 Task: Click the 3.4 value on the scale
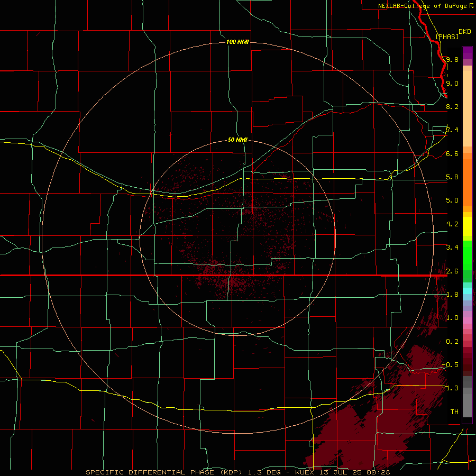(x=452, y=248)
